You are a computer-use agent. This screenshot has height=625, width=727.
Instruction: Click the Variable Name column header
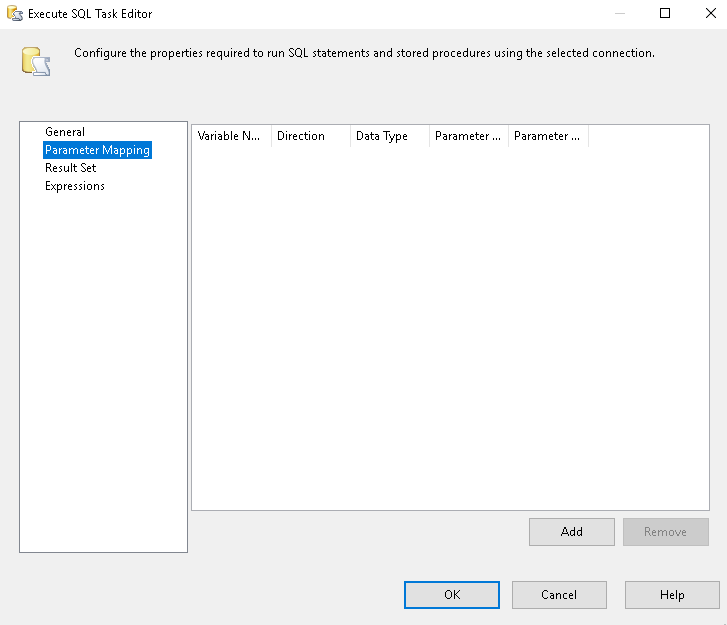(x=231, y=136)
